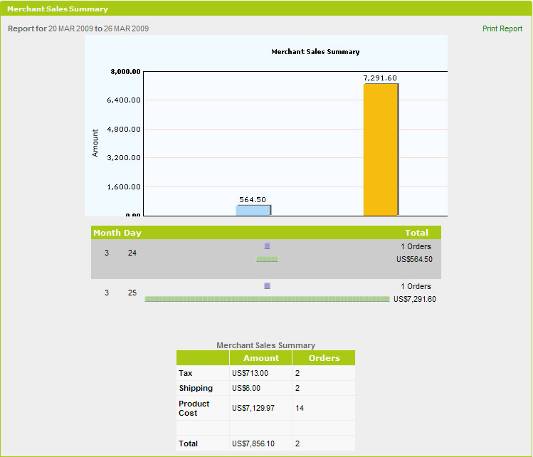Click the purple order marker for day 24
533x457 pixels.
click(267, 246)
